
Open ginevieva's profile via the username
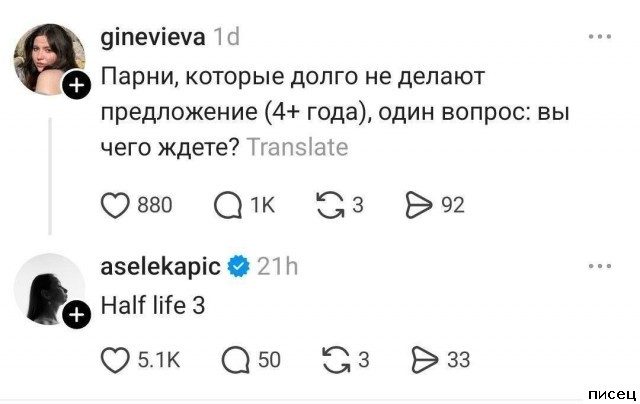click(153, 38)
